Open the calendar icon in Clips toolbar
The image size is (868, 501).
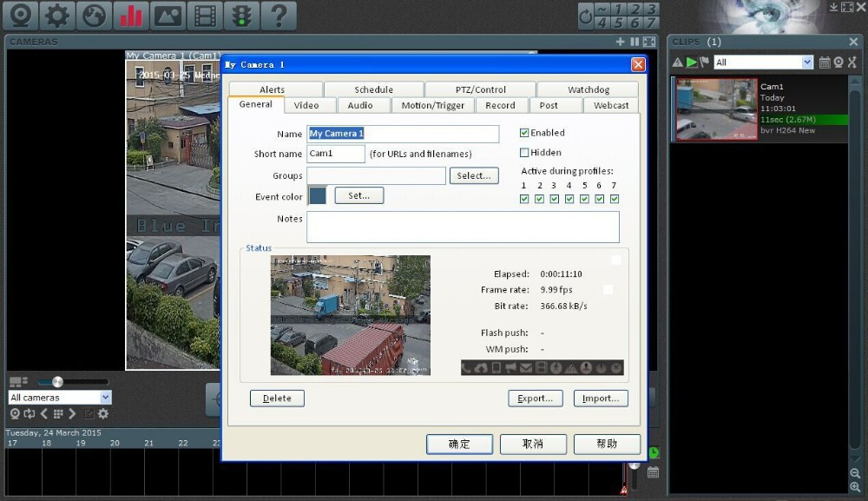(825, 63)
